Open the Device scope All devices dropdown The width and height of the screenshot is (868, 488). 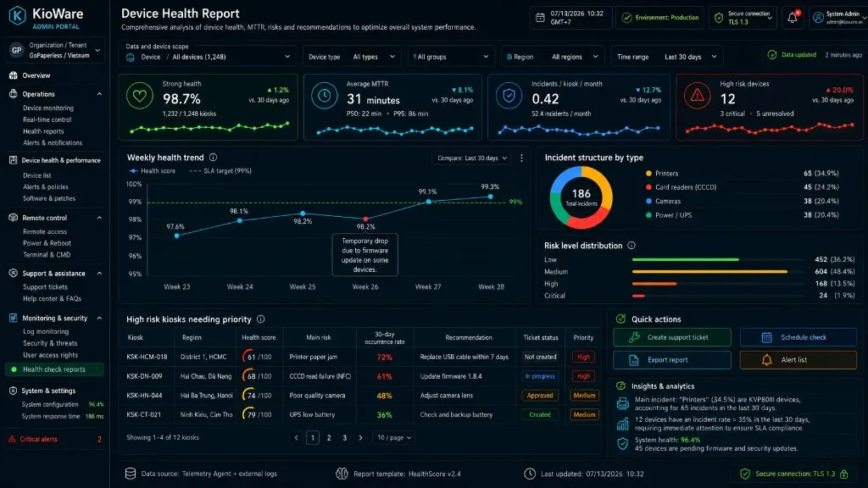[x=209, y=57]
